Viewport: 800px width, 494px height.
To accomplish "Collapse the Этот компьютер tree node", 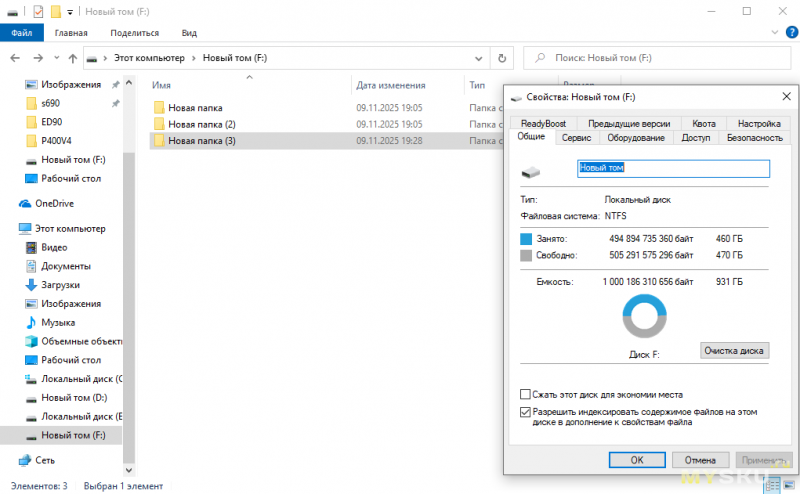I will [x=9, y=228].
